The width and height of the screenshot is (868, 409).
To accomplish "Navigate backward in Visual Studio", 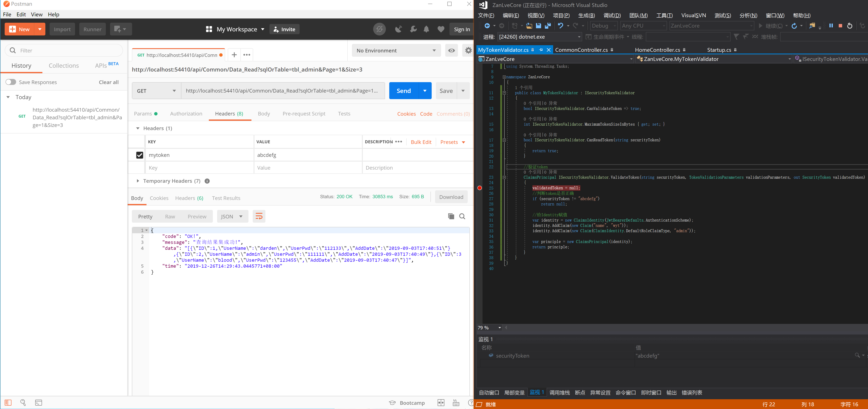I will pos(487,26).
